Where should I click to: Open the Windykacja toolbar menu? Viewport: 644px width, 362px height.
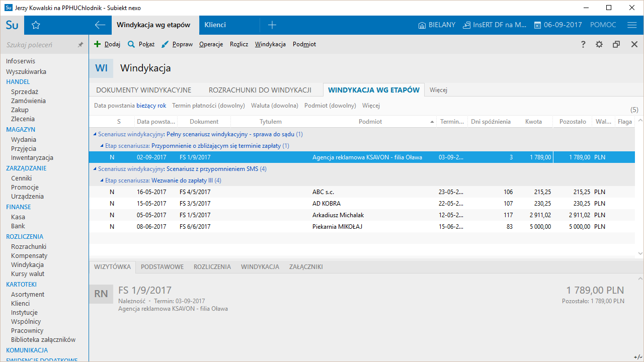click(x=270, y=44)
